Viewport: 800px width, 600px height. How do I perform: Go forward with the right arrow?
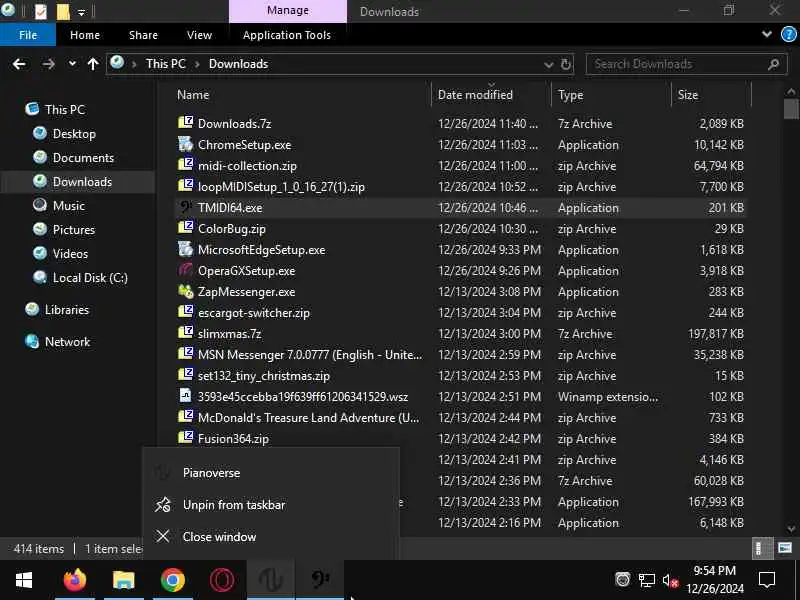[48, 64]
